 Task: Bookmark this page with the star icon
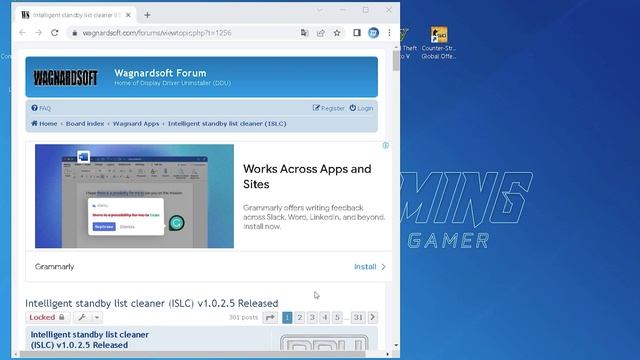pyautogui.click(x=337, y=33)
